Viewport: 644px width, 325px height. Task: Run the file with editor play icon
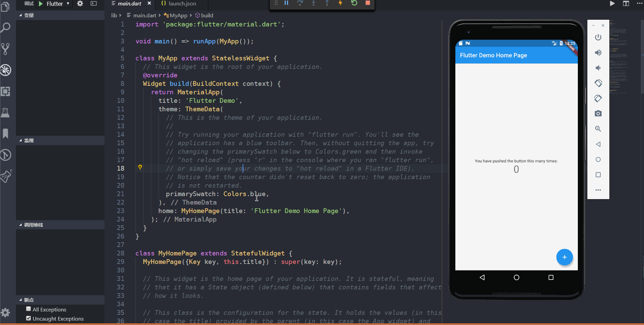point(612,3)
